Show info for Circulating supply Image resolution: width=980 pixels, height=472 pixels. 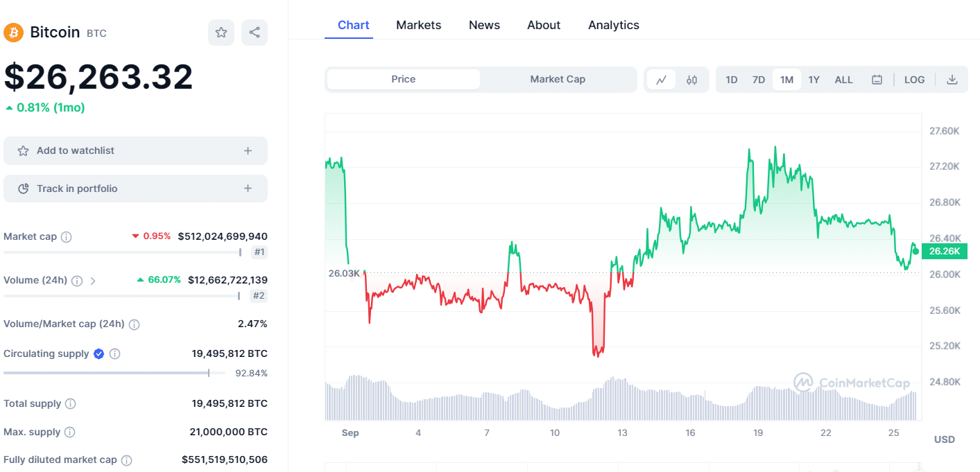click(115, 353)
